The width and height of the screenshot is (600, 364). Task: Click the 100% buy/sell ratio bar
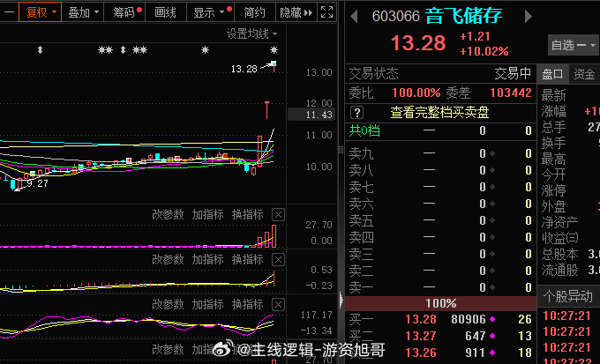pyautogui.click(x=441, y=303)
